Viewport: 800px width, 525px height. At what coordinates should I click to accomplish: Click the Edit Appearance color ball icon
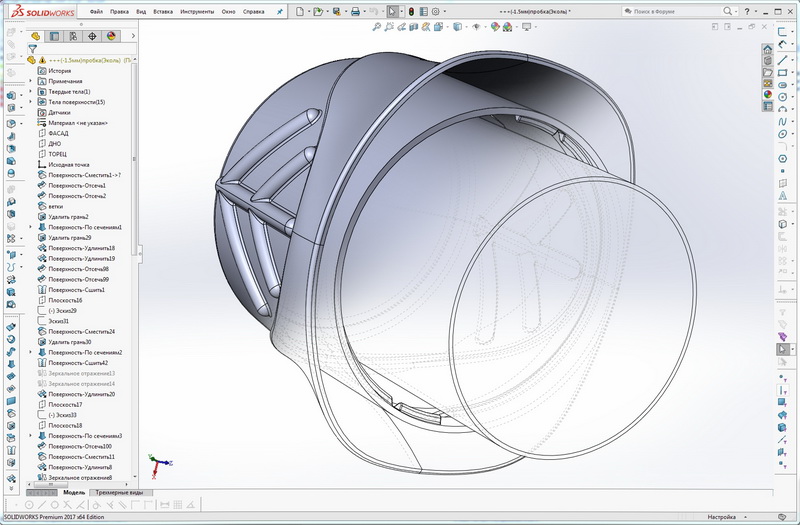click(495, 27)
